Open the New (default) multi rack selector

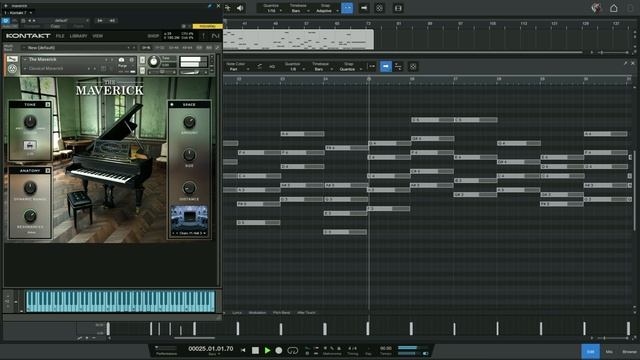pyautogui.click(x=79, y=48)
